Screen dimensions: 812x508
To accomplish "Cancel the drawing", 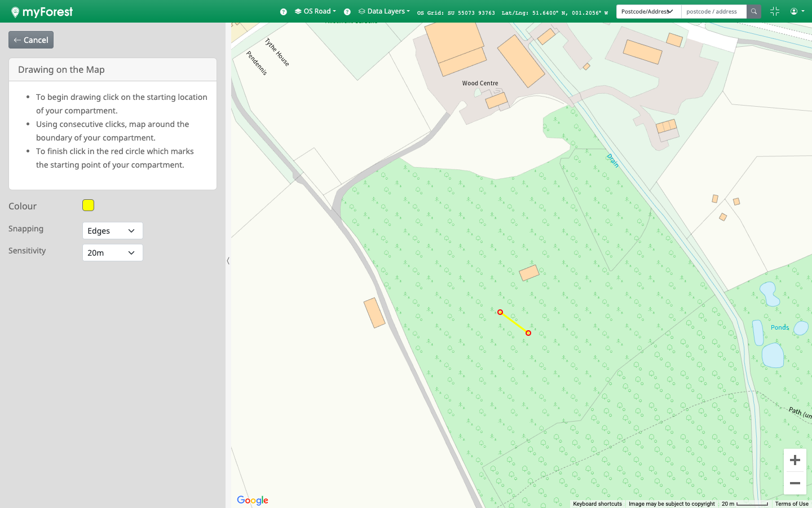I will (31, 40).
